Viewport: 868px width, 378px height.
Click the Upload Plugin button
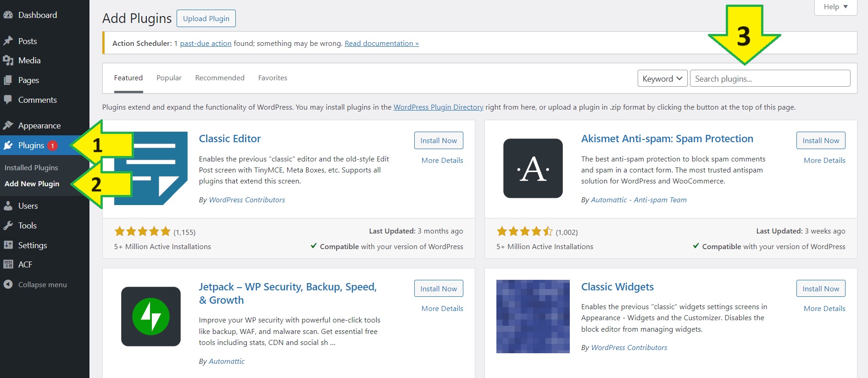(206, 18)
